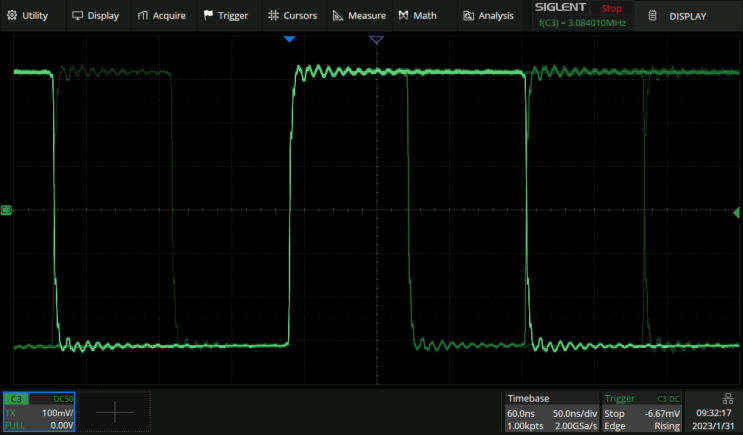Open the Cursors menu
The height and width of the screenshot is (435, 743).
292,16
